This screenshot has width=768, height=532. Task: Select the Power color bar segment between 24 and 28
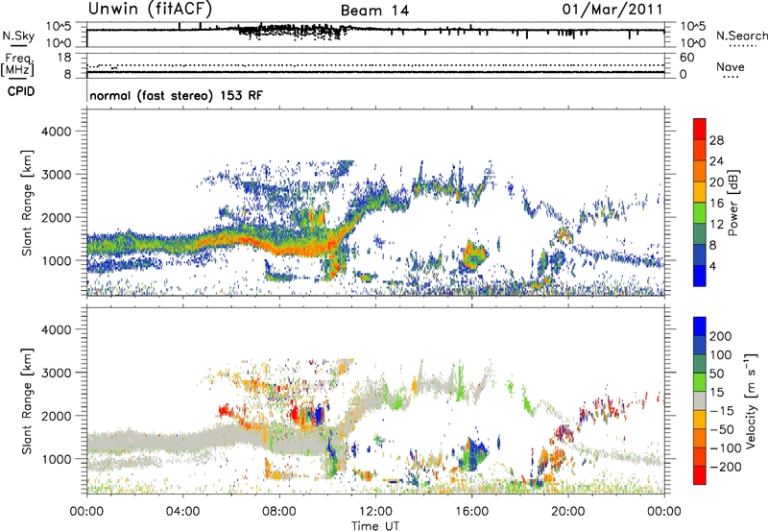(700, 150)
